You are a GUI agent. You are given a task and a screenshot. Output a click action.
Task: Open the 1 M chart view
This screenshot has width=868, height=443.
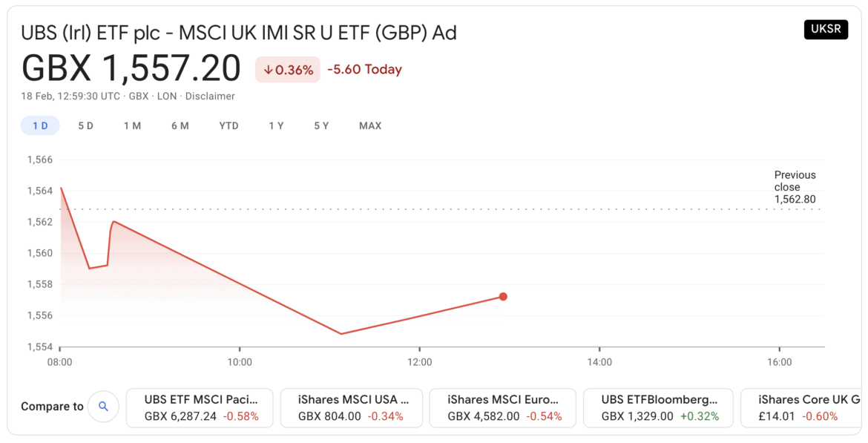pyautogui.click(x=132, y=125)
